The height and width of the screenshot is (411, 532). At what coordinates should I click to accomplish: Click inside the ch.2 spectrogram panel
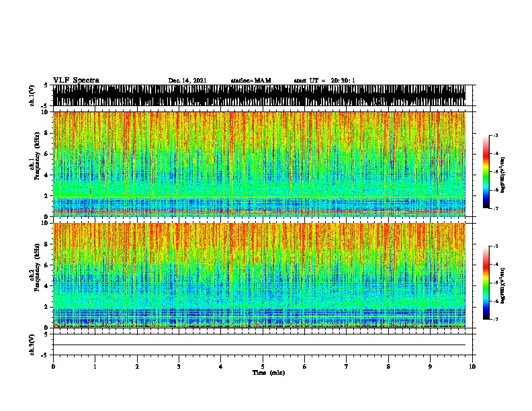click(259, 275)
